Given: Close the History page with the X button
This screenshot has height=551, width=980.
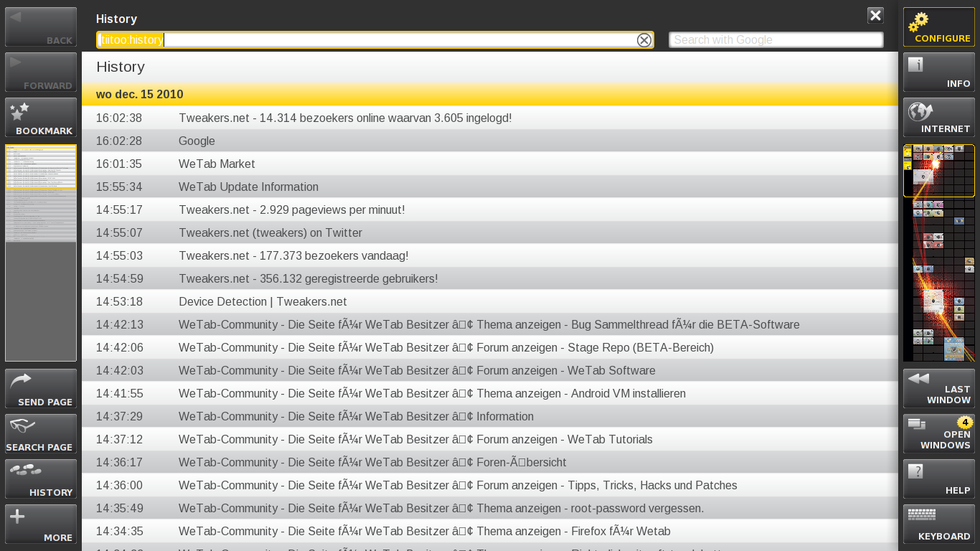Looking at the screenshot, I should (875, 16).
